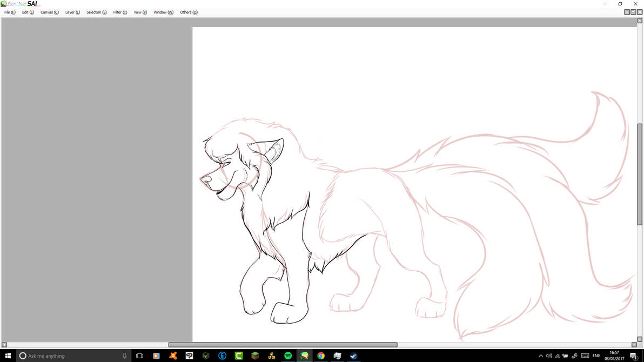This screenshot has width=644, height=362.
Task: Open the photo stack taskbar icon
Action: click(337, 356)
